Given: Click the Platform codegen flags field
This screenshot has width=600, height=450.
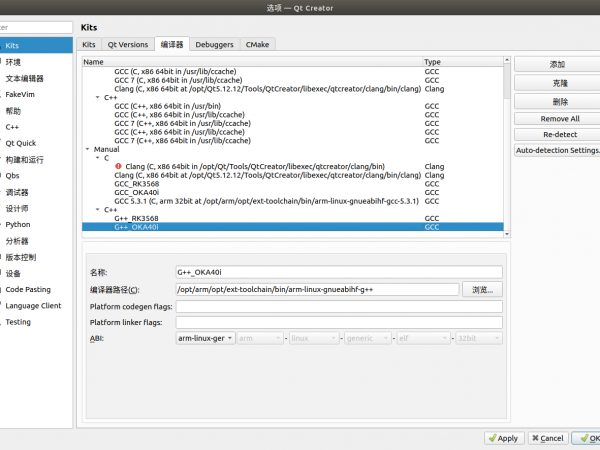Looking at the screenshot, I should pos(339,306).
